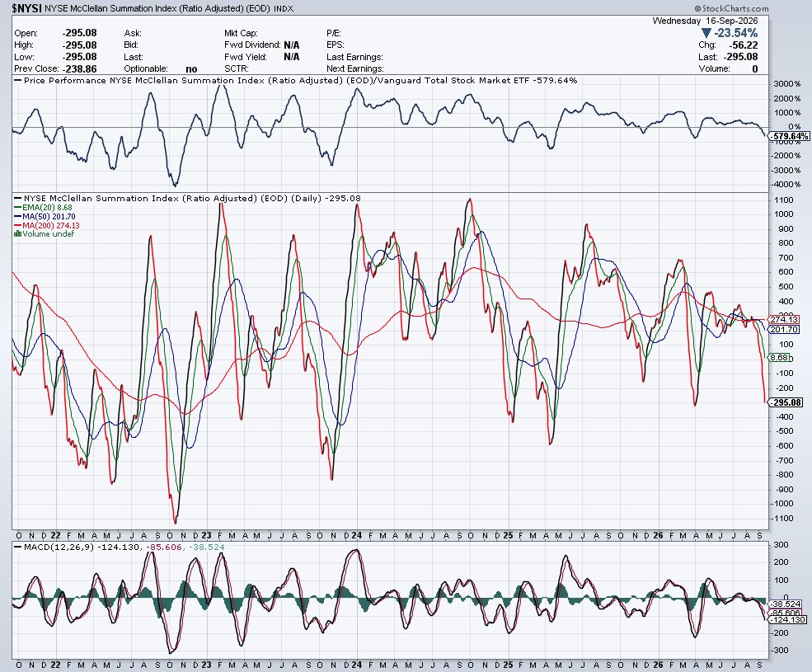The image size is (812, 672).
Task: Click the Wednesday 16-Sep-2026 date label
Action: coord(705,21)
